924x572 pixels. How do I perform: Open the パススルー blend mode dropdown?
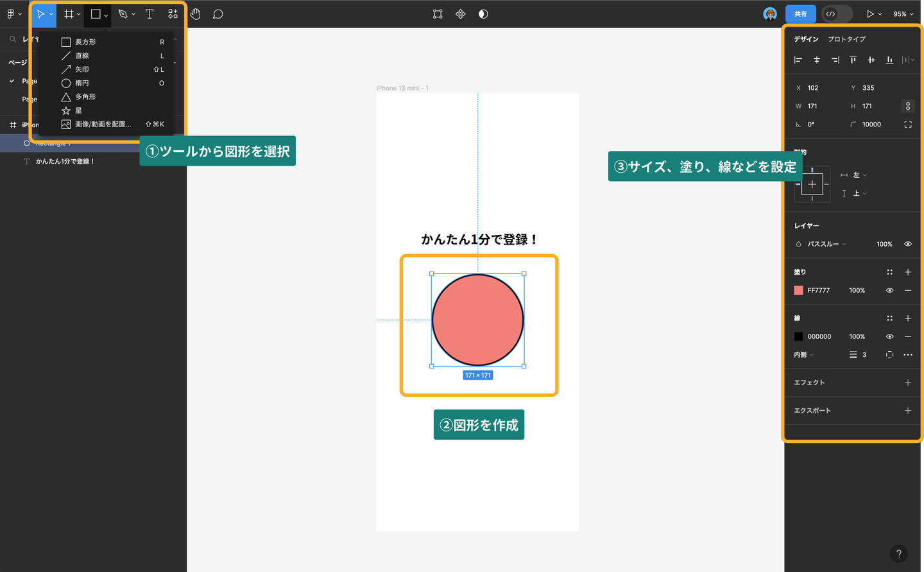click(826, 244)
